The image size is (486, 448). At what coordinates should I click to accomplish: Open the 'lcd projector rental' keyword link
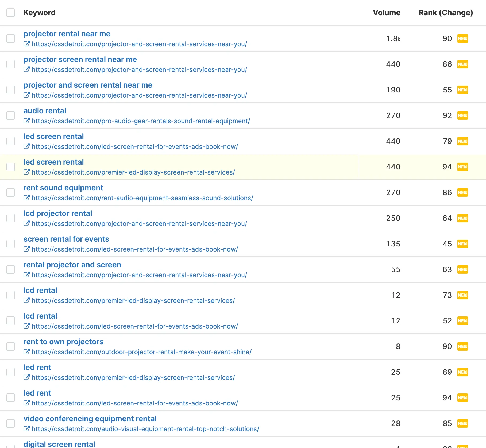pos(58,213)
